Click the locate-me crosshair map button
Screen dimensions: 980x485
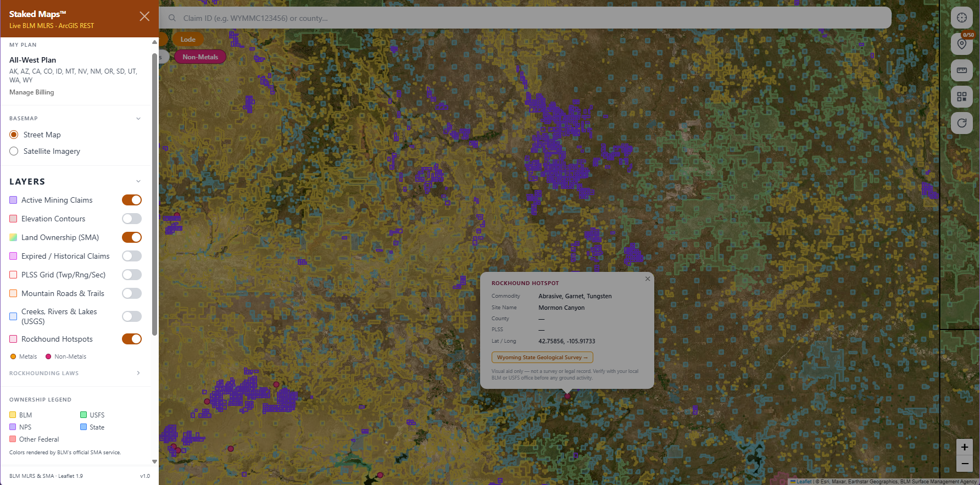[962, 18]
